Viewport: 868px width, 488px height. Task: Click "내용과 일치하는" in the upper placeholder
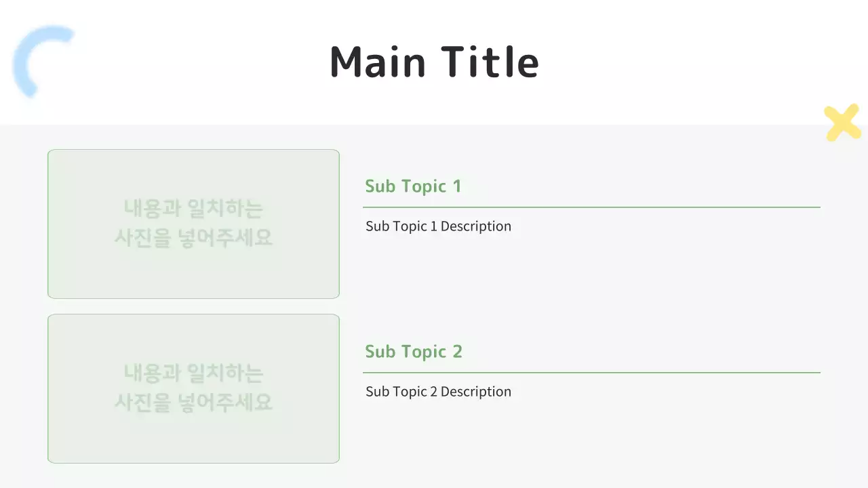[193, 208]
